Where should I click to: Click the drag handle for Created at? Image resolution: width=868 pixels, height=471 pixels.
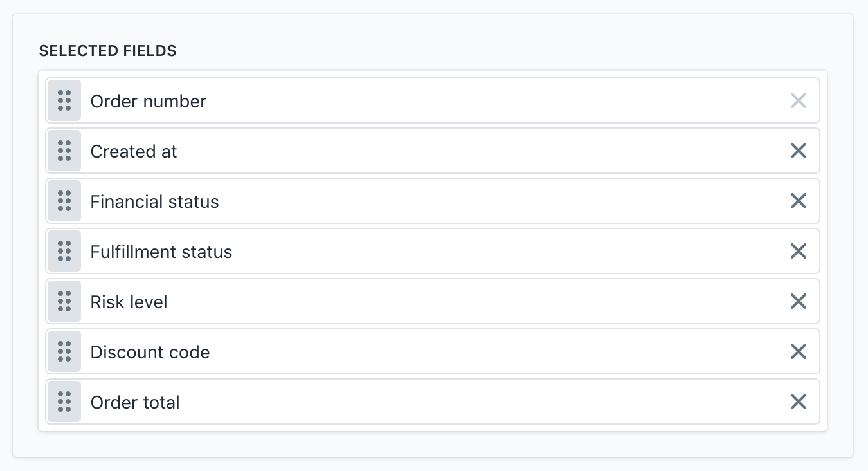click(64, 151)
